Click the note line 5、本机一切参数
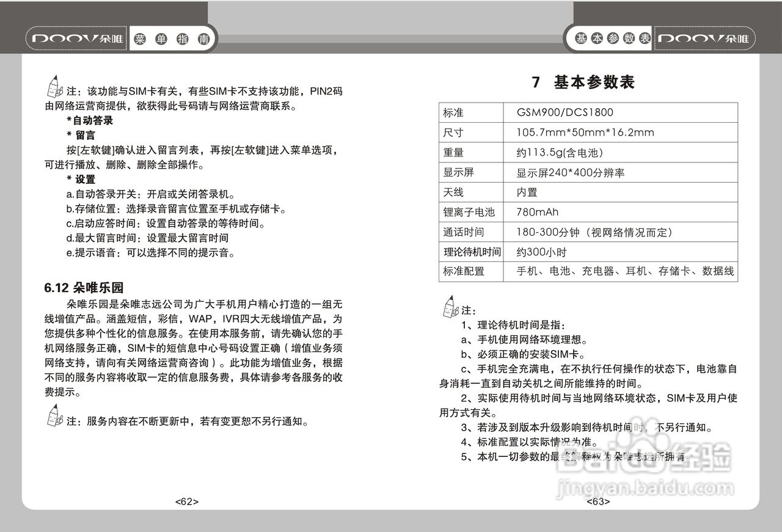 tap(577, 457)
